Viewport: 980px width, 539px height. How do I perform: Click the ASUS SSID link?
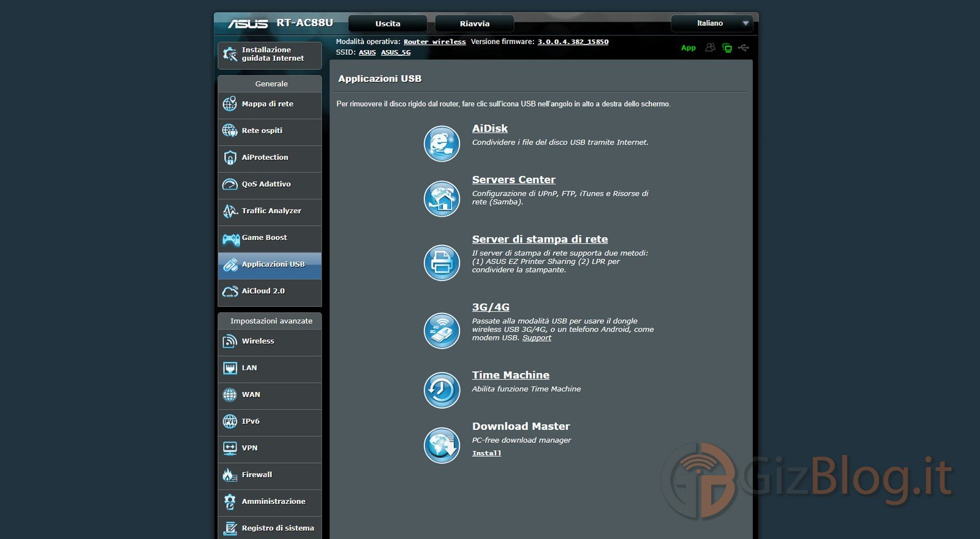click(x=367, y=53)
